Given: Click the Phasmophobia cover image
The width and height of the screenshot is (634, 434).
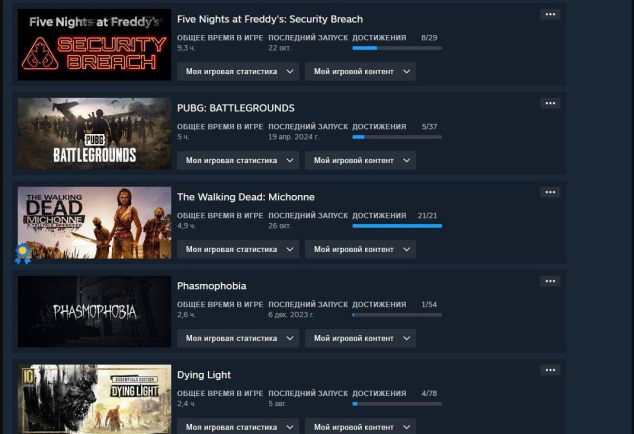Looking at the screenshot, I should tap(94, 311).
